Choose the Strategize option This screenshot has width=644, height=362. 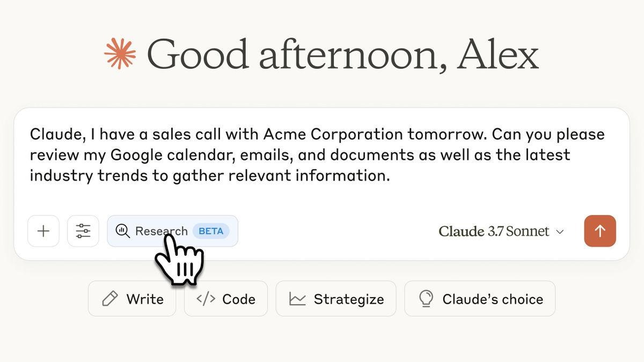[336, 298]
